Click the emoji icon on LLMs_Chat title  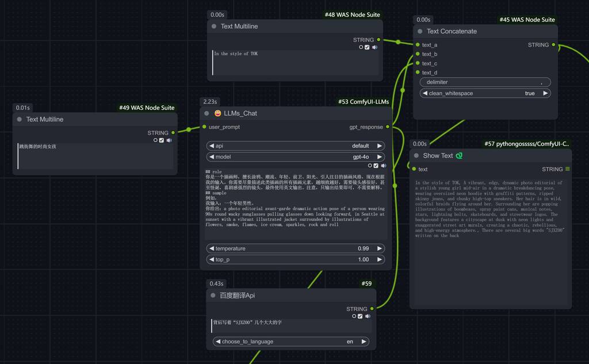(x=217, y=113)
